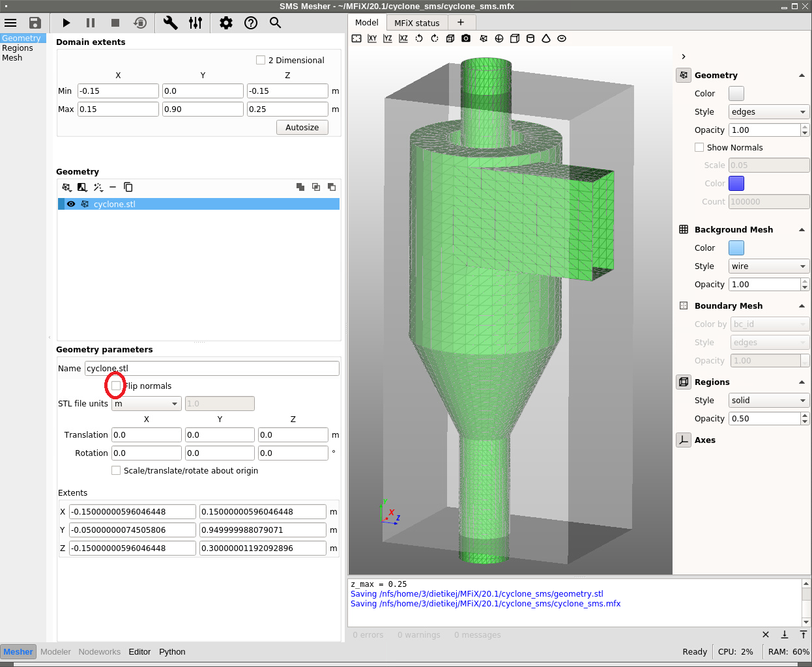Click the XZ plane view icon
Image resolution: width=812 pixels, height=667 pixels.
pos(403,38)
